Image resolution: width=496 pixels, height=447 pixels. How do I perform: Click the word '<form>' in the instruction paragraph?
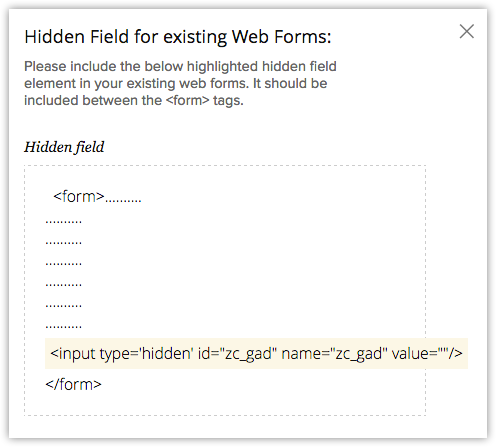187,100
